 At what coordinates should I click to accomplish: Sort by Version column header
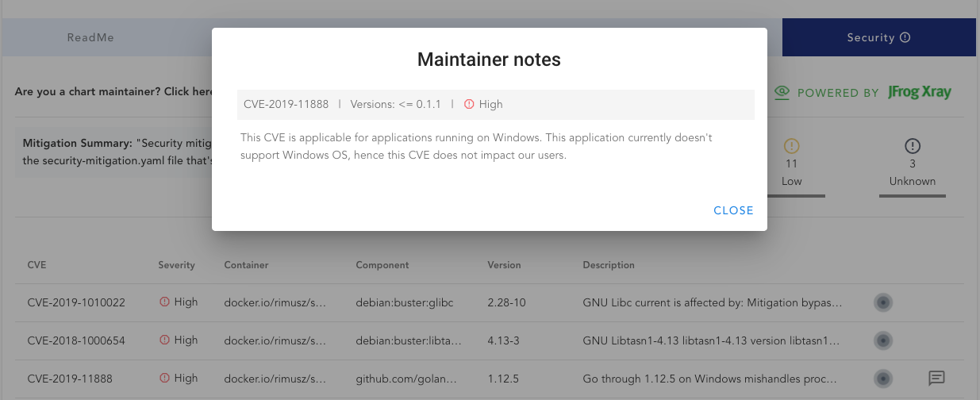tap(504, 265)
